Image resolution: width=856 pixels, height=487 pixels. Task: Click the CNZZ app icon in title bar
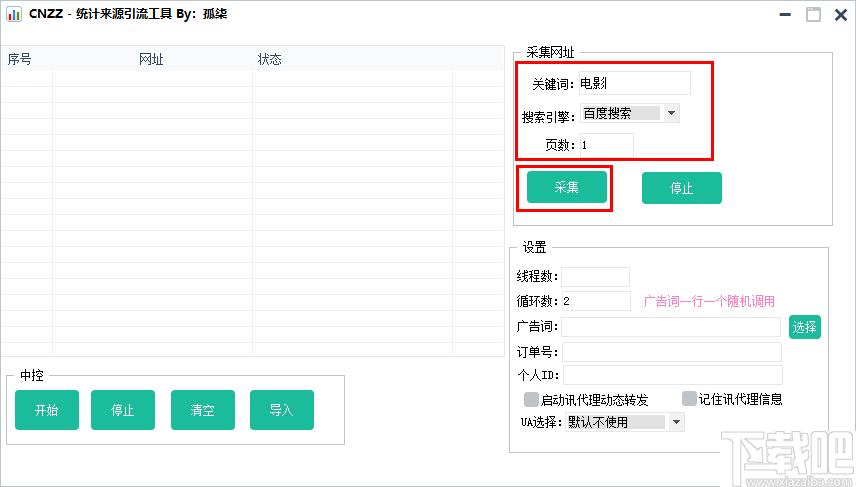(x=14, y=14)
